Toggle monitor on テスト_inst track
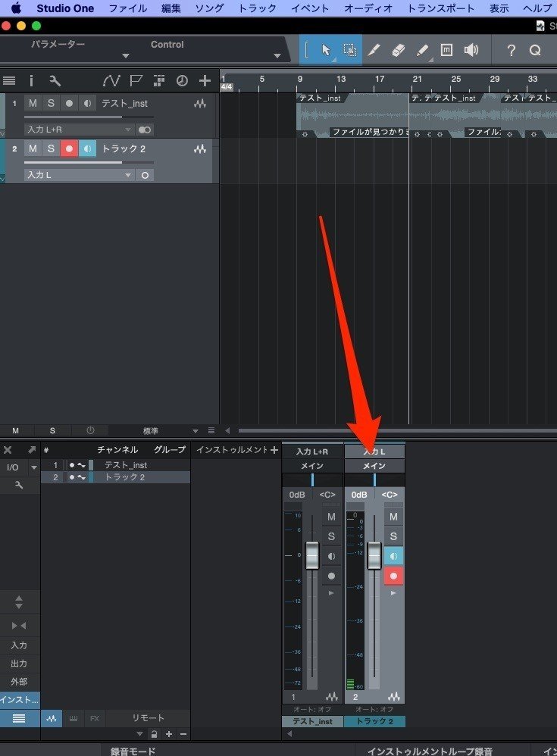 pos(87,103)
